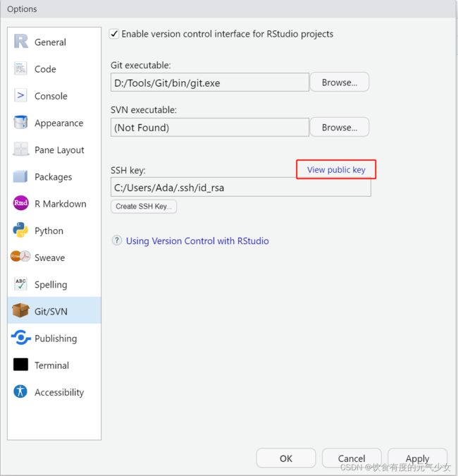The image size is (458, 476).
Task: Click the R Markdown Rmd icon
Action: click(x=20, y=203)
